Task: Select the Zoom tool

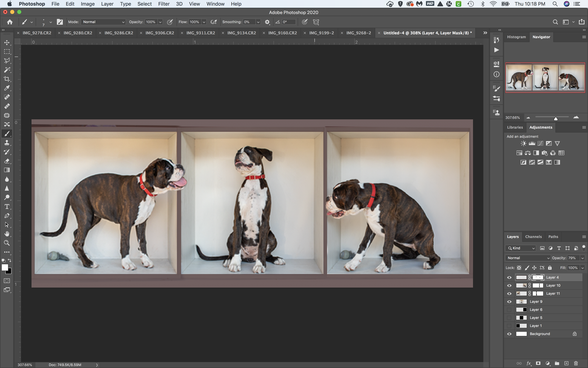Action: pyautogui.click(x=7, y=243)
